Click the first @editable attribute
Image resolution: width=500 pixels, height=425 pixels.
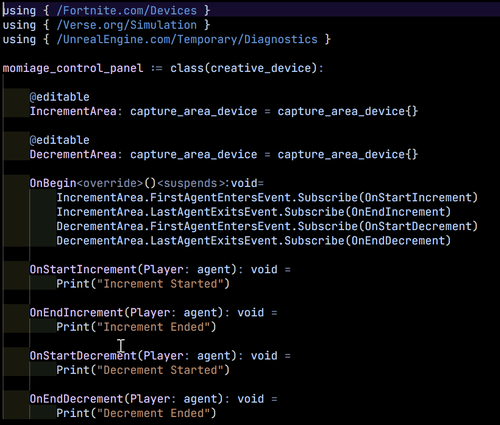[60, 97]
